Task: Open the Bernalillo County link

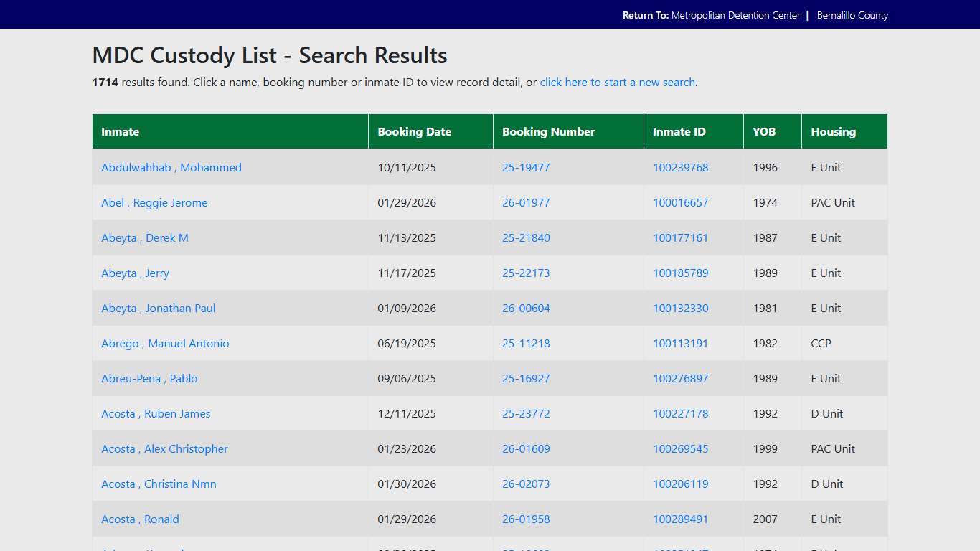Action: click(852, 14)
